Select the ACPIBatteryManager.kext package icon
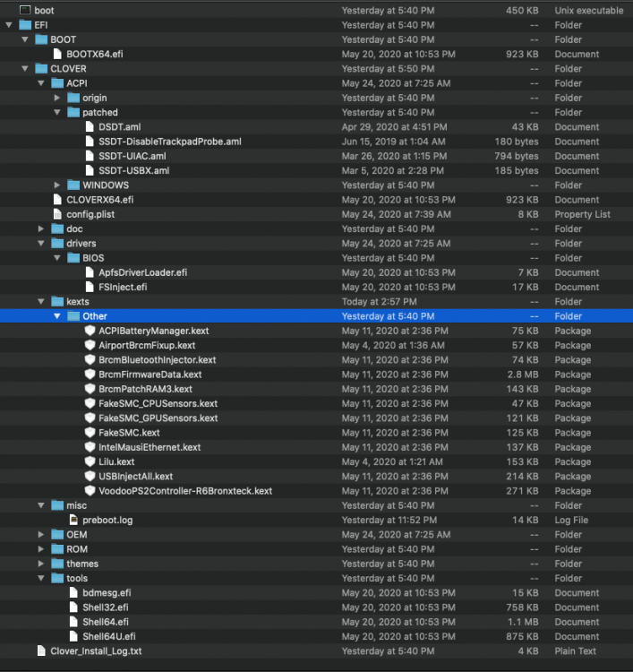The width and height of the screenshot is (633, 672). pyautogui.click(x=90, y=331)
